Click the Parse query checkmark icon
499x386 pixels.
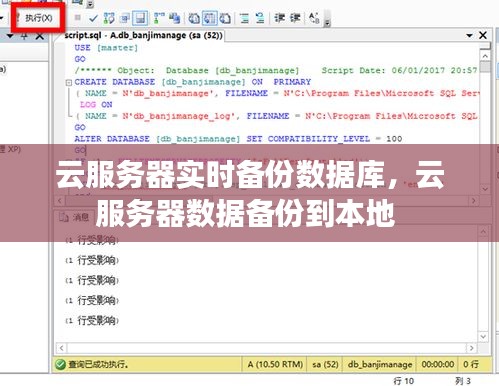coord(93,18)
